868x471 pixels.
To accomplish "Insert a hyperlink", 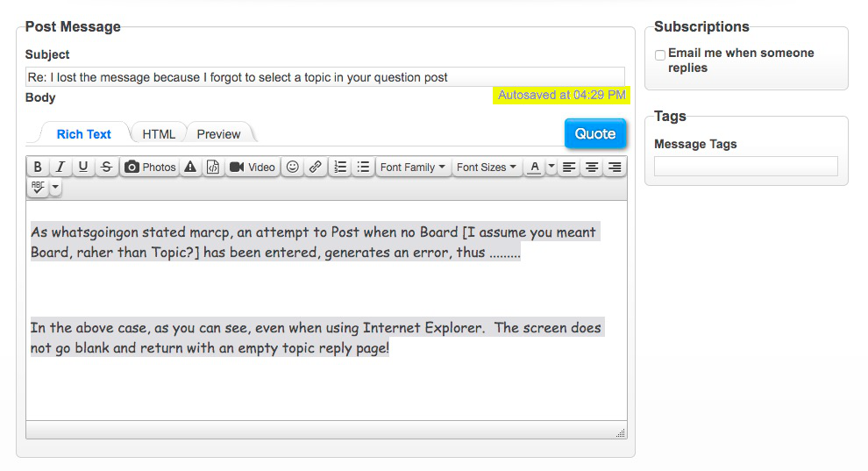I will [x=316, y=167].
